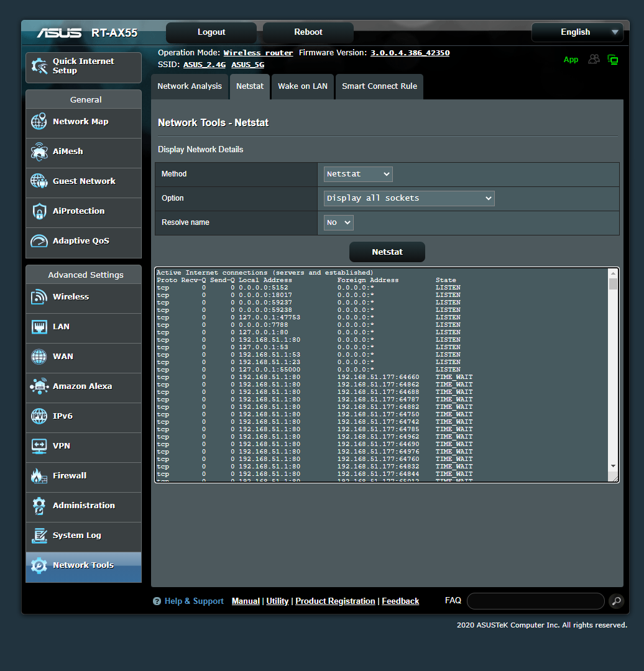The image size is (644, 671).
Task: Open the Smart Connect Rule tab
Action: click(x=379, y=86)
